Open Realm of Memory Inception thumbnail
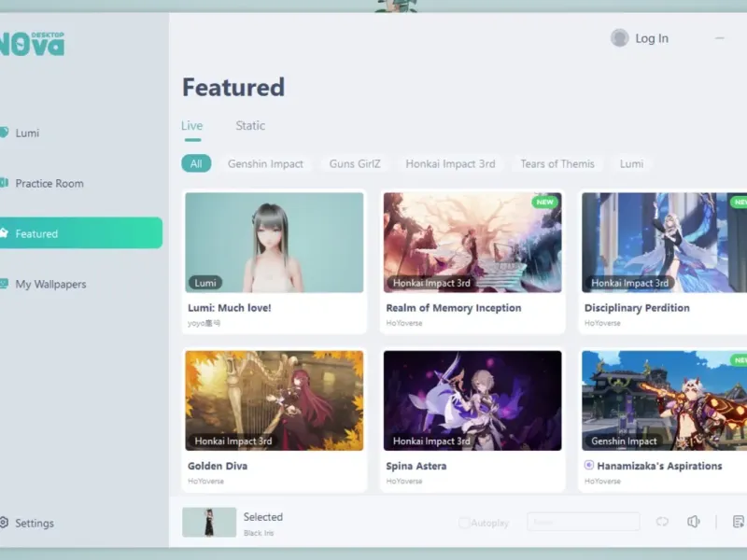The width and height of the screenshot is (747, 560). [472, 243]
